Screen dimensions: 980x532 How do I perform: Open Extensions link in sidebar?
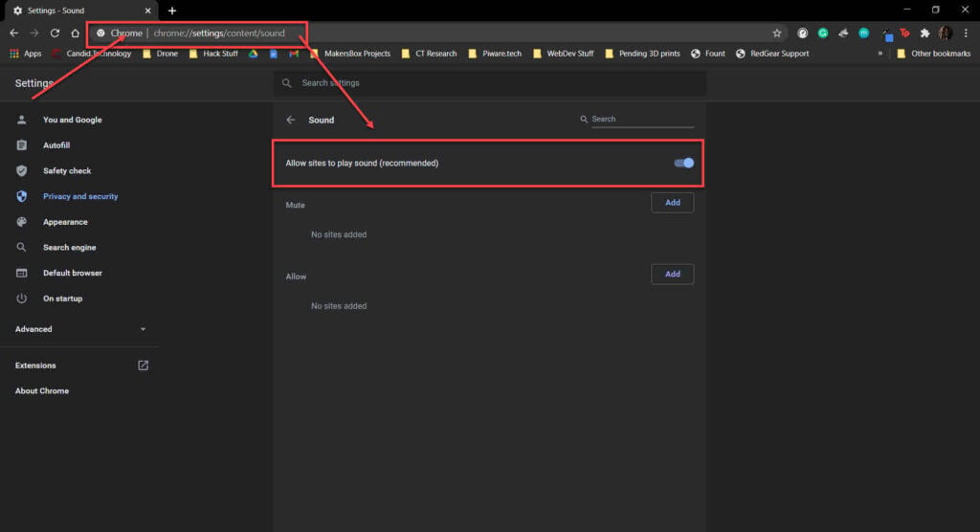[80, 366]
